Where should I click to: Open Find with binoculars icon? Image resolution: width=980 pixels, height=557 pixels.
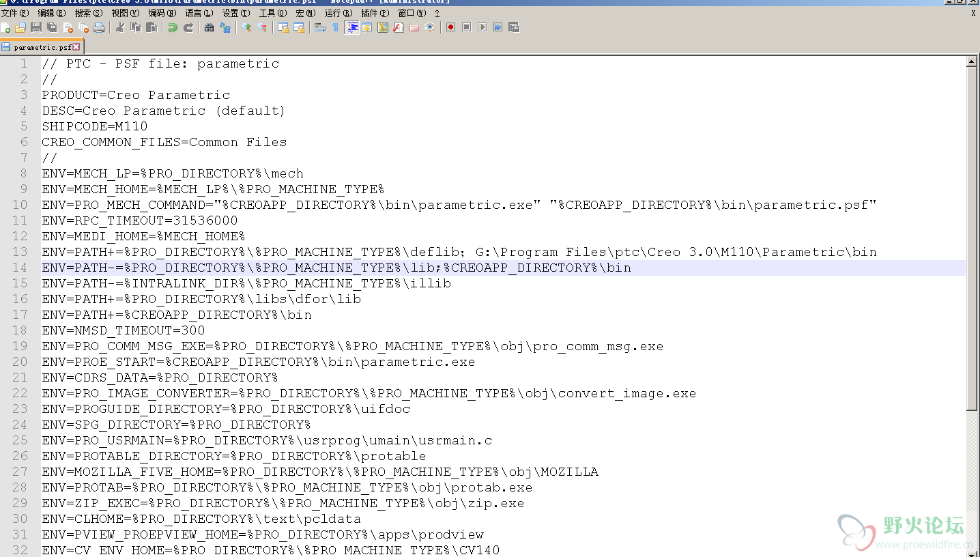(209, 27)
